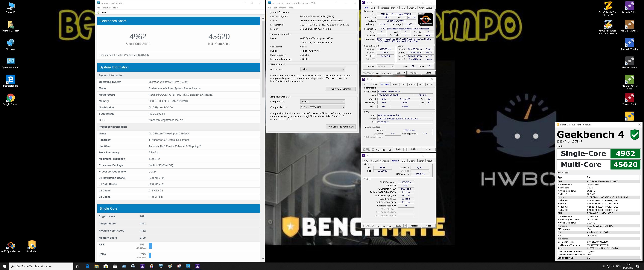Open the Dieser PC desktop icon
The width and height of the screenshot is (644, 270).
(10, 8)
